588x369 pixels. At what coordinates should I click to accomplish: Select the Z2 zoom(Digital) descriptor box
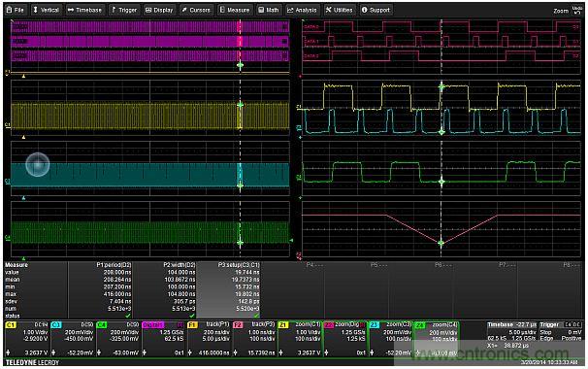(x=345, y=339)
